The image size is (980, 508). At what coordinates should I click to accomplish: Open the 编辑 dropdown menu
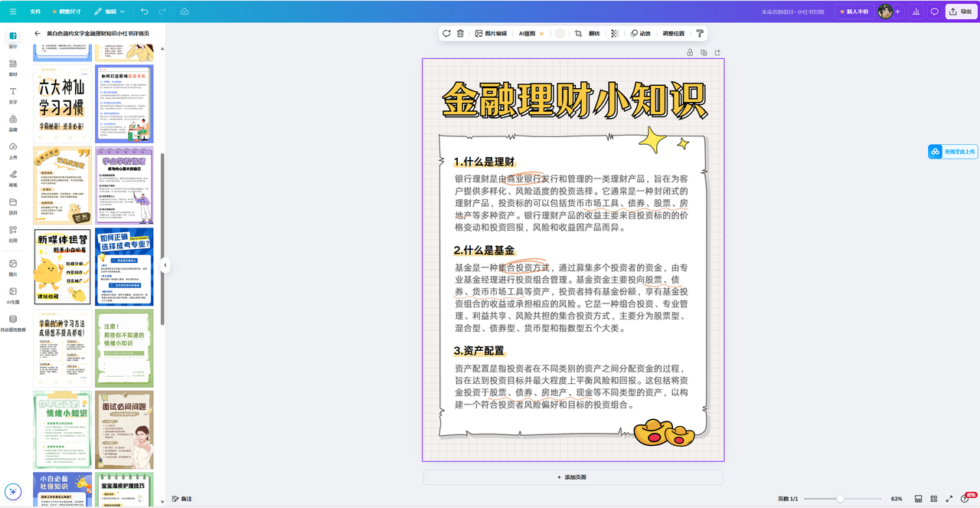(x=109, y=11)
